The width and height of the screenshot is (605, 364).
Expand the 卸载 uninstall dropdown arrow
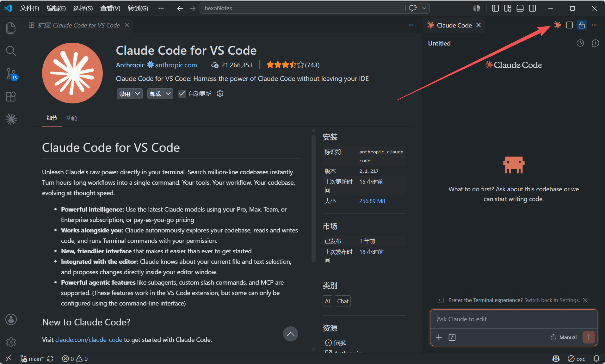click(x=168, y=94)
